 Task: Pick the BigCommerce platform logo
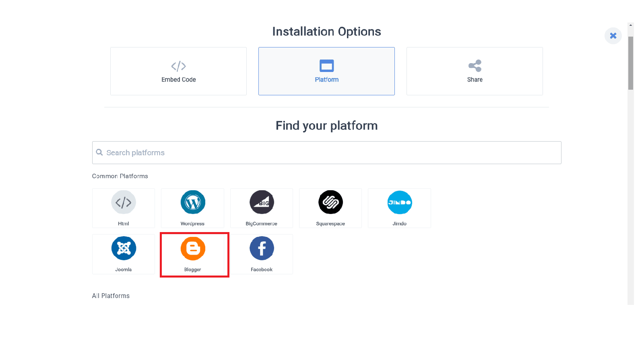(x=262, y=202)
